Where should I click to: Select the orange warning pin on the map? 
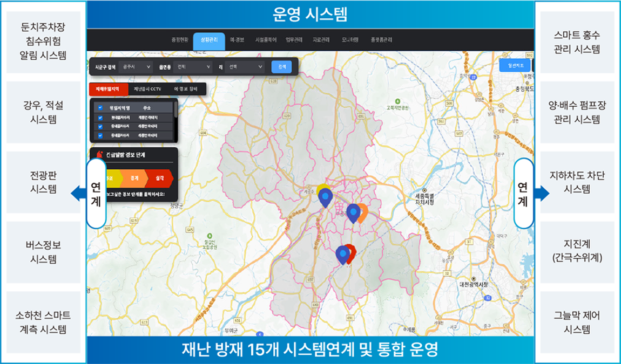tap(363, 213)
